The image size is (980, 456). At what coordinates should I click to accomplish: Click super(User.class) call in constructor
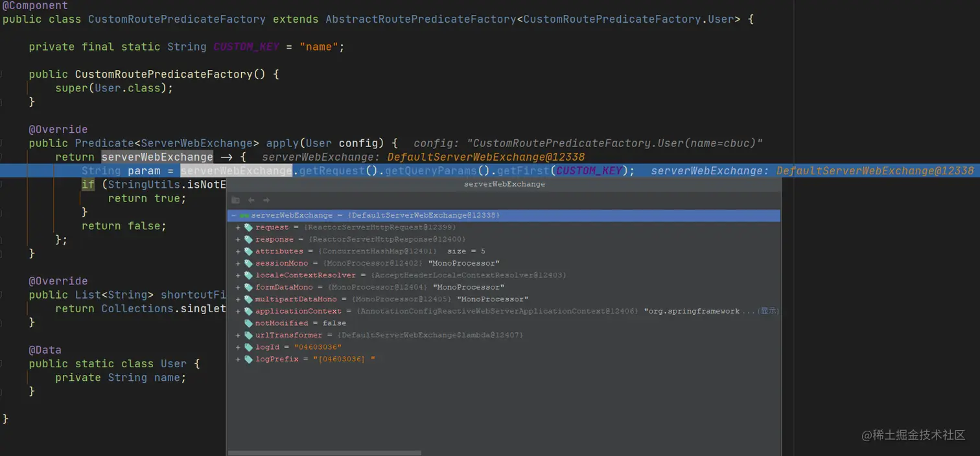(114, 88)
